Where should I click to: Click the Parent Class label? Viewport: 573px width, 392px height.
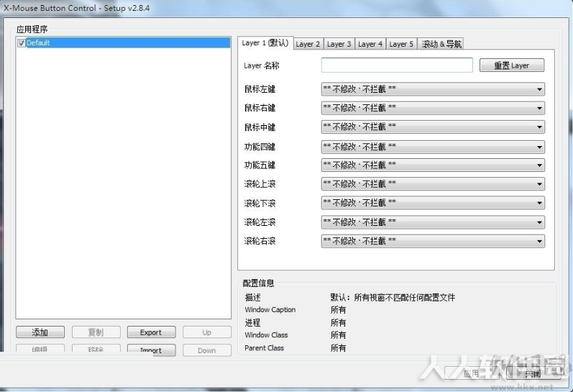pos(264,348)
